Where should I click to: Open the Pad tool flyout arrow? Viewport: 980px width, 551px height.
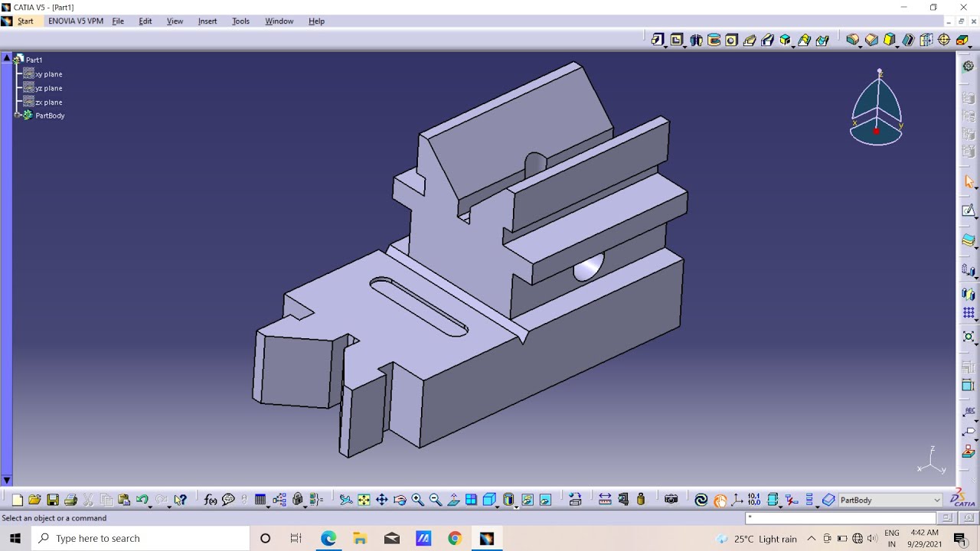[665, 47]
